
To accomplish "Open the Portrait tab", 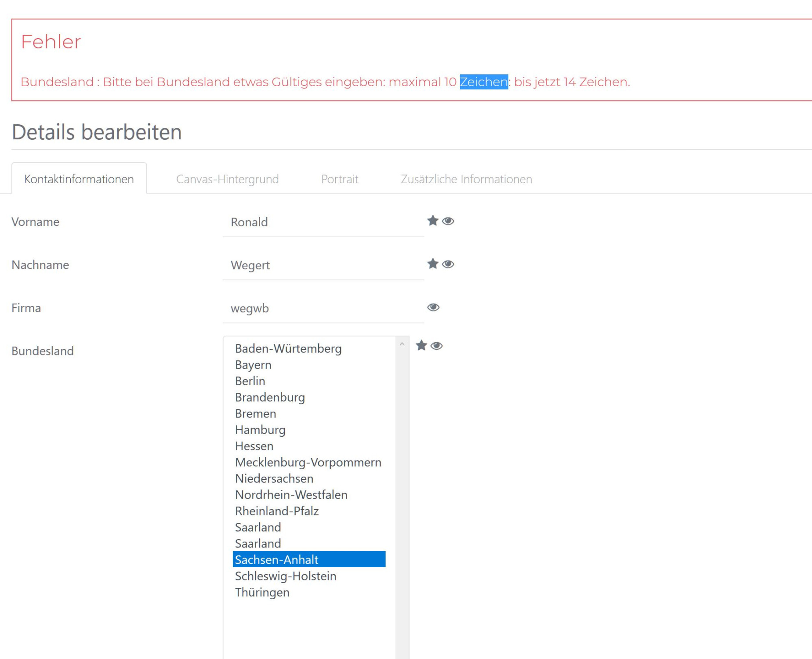I will click(x=340, y=179).
